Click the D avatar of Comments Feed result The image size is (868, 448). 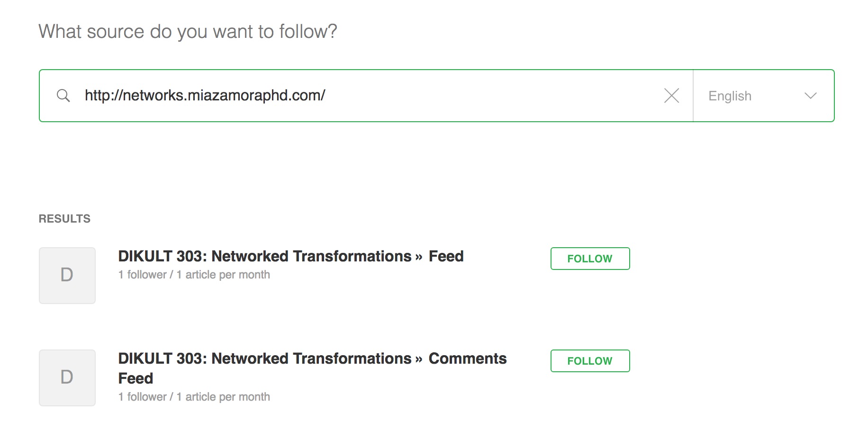point(67,377)
